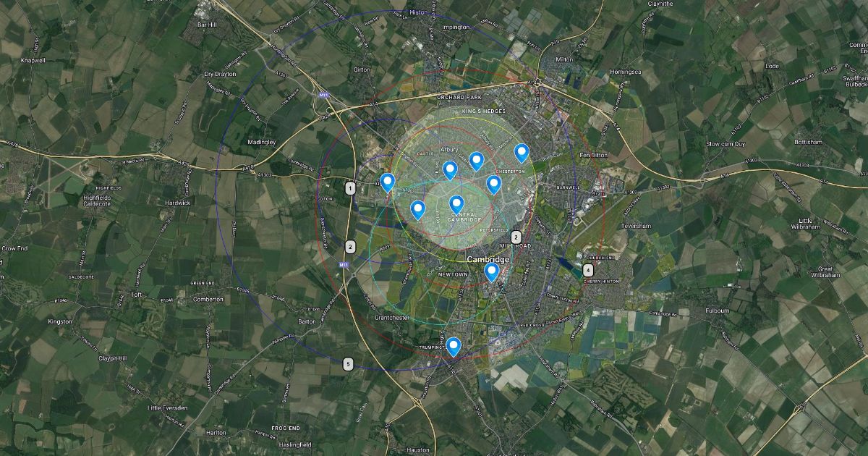The image size is (868, 456).
Task: Click the Cambridge city name label
Action: pyautogui.click(x=488, y=259)
